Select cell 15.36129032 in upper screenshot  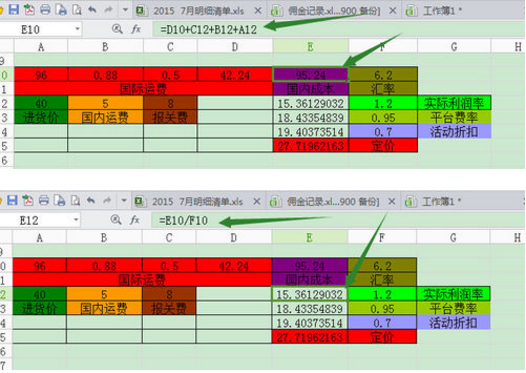pos(311,103)
